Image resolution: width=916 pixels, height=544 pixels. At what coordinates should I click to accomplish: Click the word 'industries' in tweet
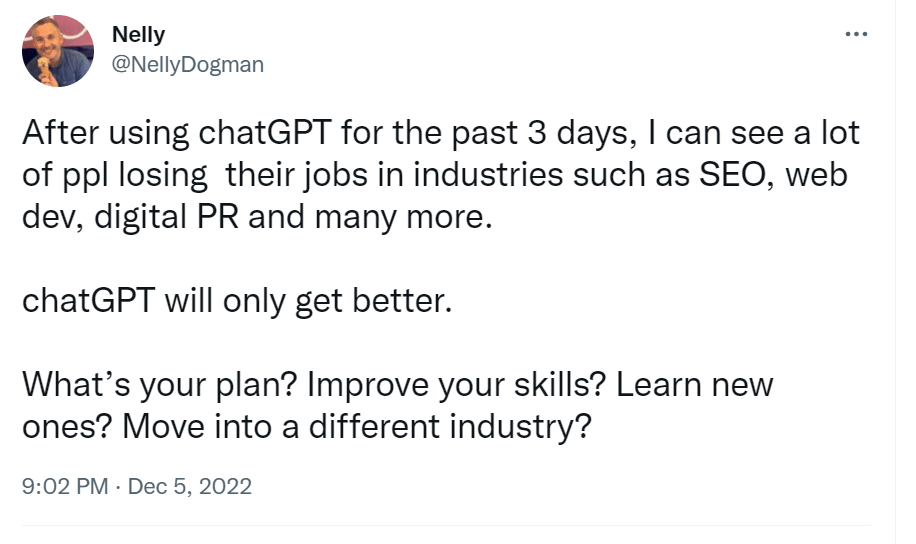[488, 174]
